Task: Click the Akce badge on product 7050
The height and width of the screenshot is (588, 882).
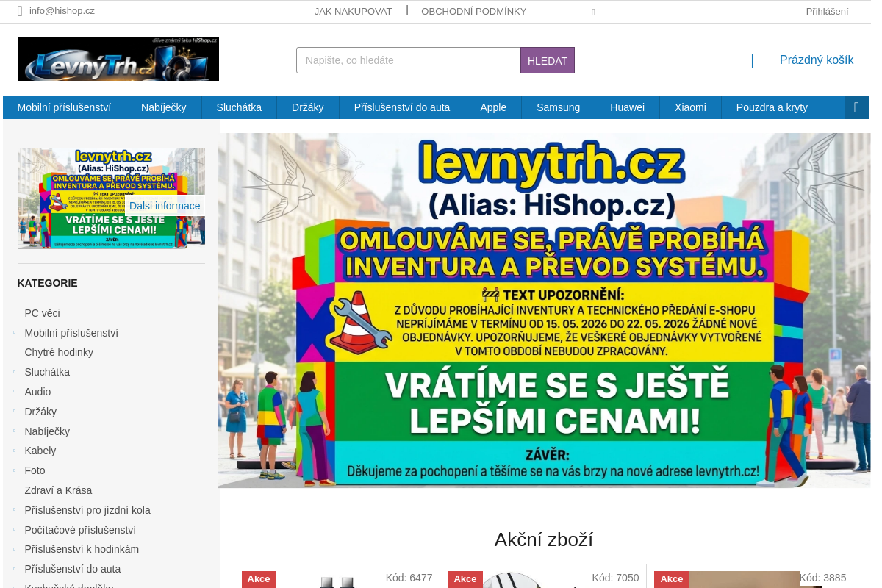Action: 465,579
